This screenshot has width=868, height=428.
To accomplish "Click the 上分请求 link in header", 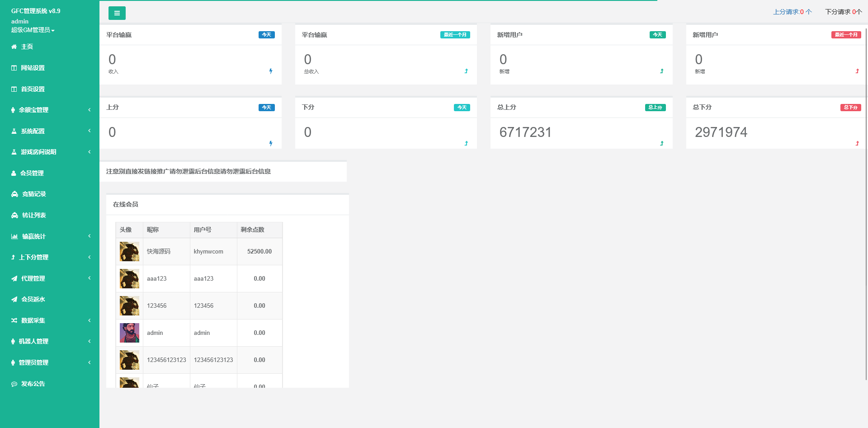I will pyautogui.click(x=792, y=12).
